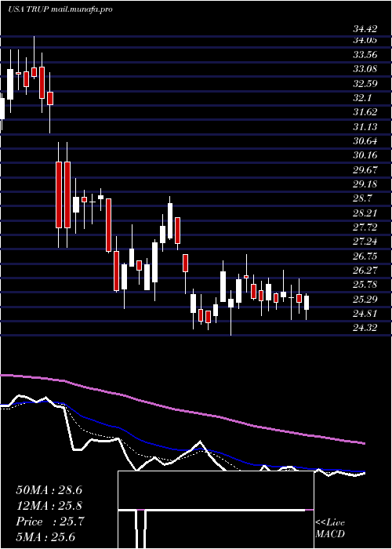The width and height of the screenshot is (392, 549).
Task: Click the '50MA : 28.6' legend text
Action: coord(49,490)
